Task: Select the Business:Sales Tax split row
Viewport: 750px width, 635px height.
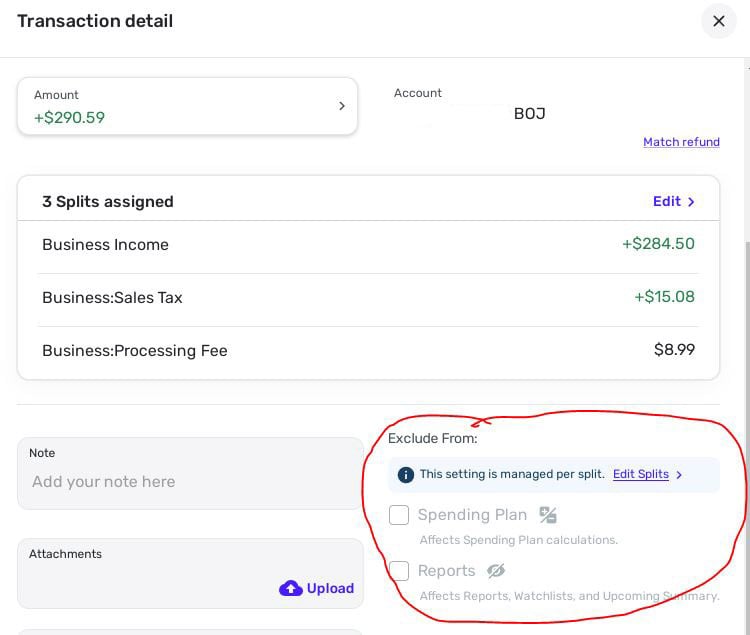Action: click(368, 298)
